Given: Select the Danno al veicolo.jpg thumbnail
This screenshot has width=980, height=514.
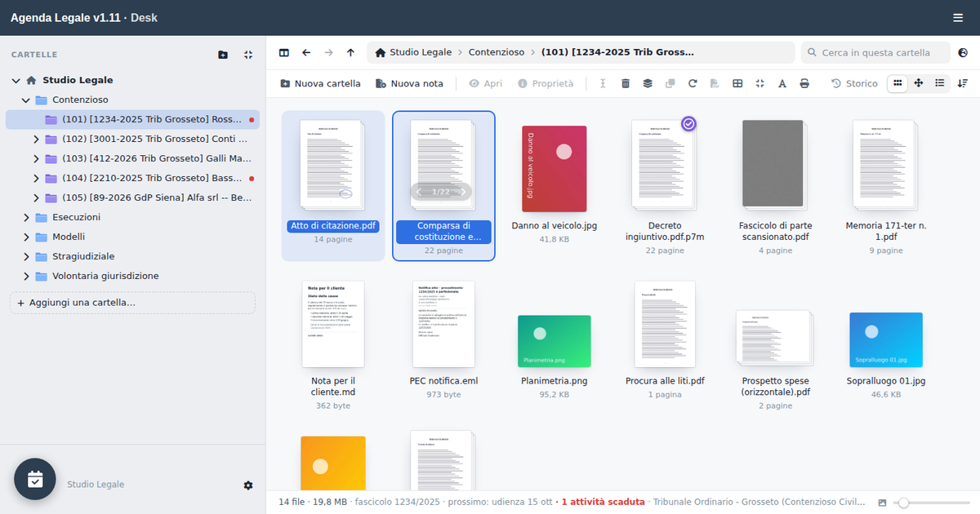Looking at the screenshot, I should 555,168.
